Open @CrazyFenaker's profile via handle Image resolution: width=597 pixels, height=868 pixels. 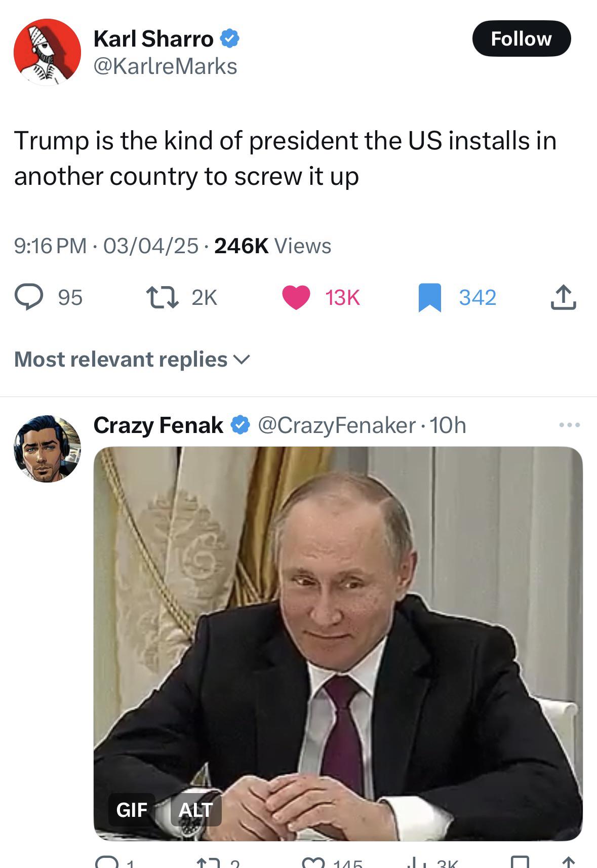coord(335,427)
